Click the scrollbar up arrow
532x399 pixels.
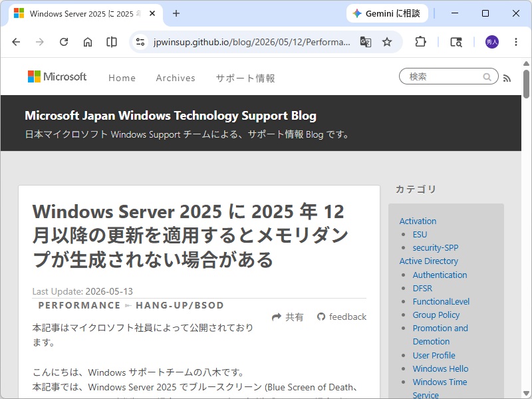click(526, 63)
